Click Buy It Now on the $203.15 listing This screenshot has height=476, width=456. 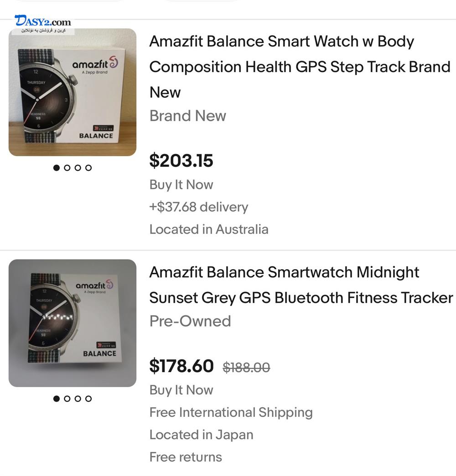181,184
